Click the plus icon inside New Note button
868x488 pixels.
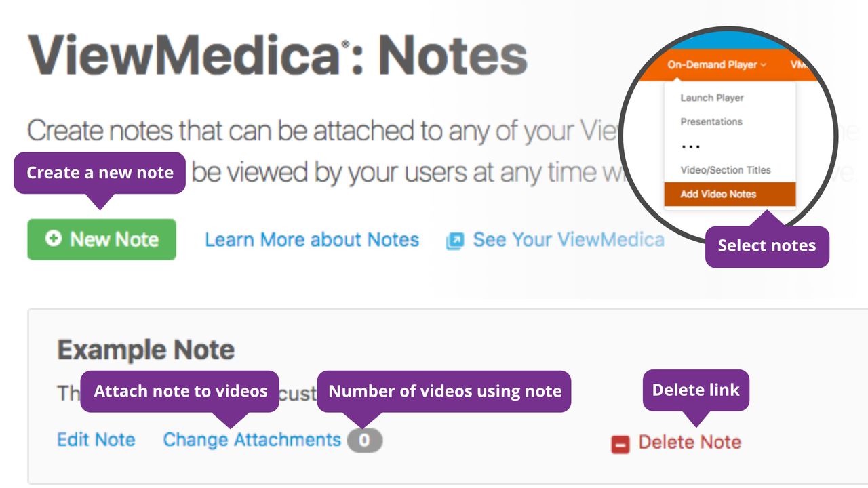(53, 239)
